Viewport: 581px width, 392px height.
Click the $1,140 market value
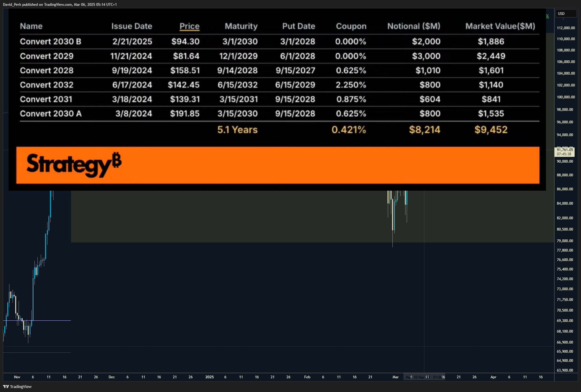[x=491, y=85]
